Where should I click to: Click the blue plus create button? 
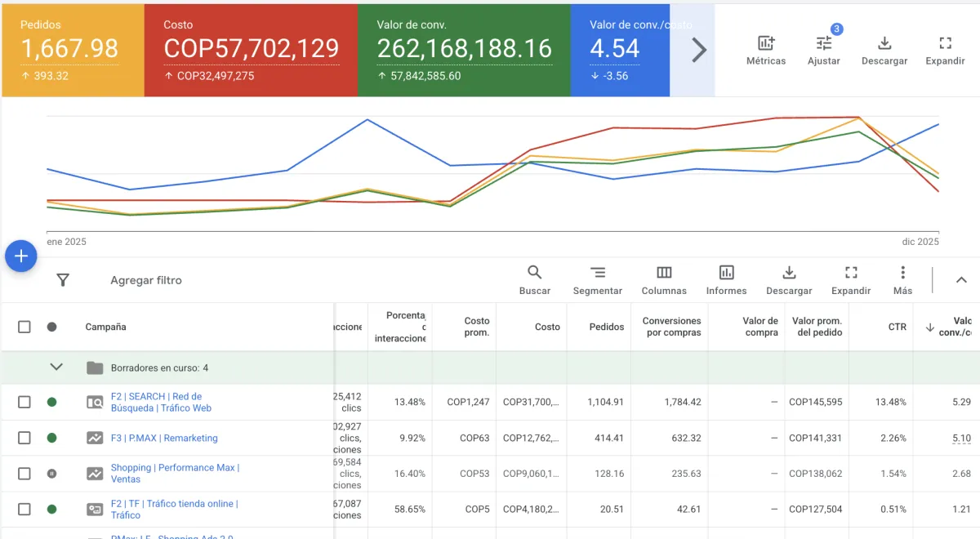point(21,256)
